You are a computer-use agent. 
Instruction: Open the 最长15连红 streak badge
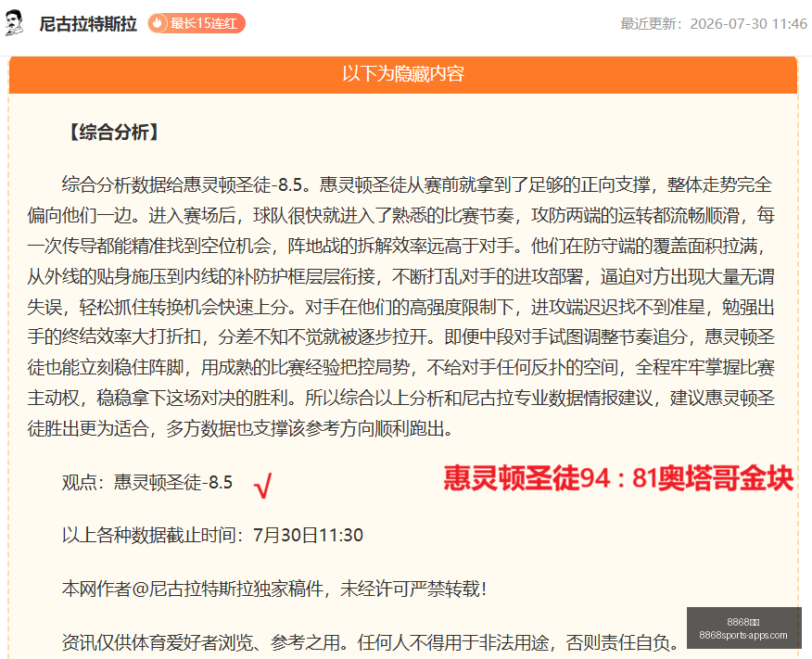pyautogui.click(x=197, y=23)
